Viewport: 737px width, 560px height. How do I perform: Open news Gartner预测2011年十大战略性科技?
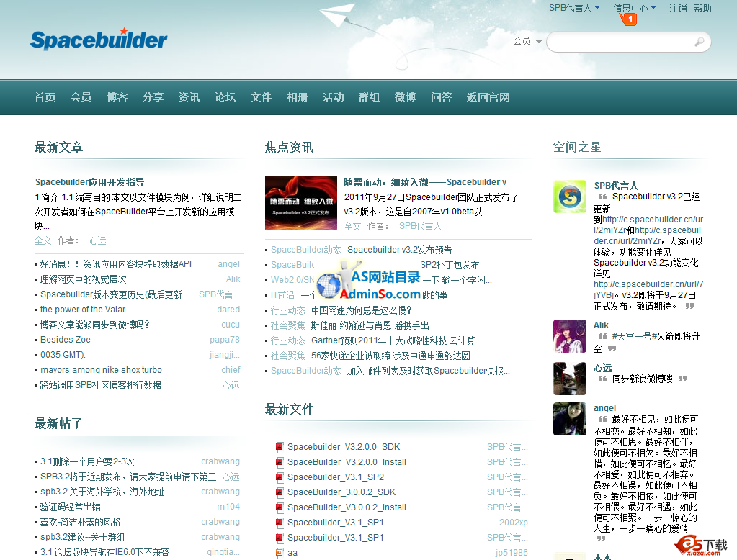pyautogui.click(x=396, y=340)
